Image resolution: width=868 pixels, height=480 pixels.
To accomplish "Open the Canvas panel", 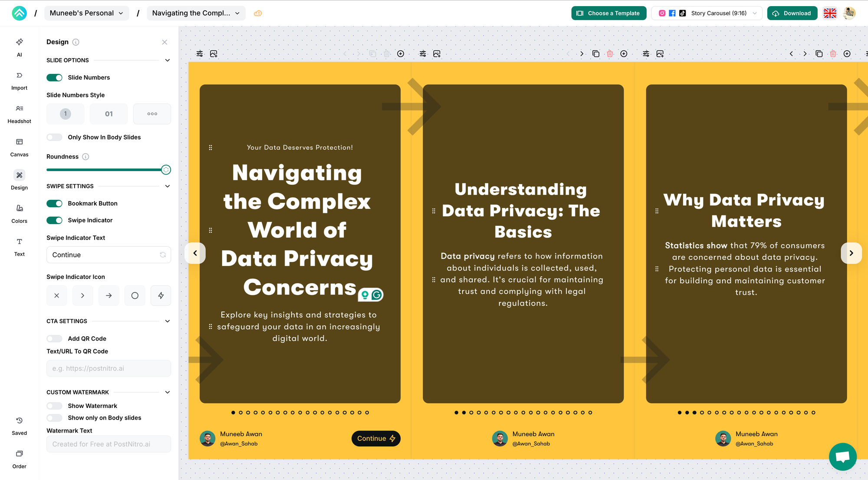I will click(x=19, y=147).
